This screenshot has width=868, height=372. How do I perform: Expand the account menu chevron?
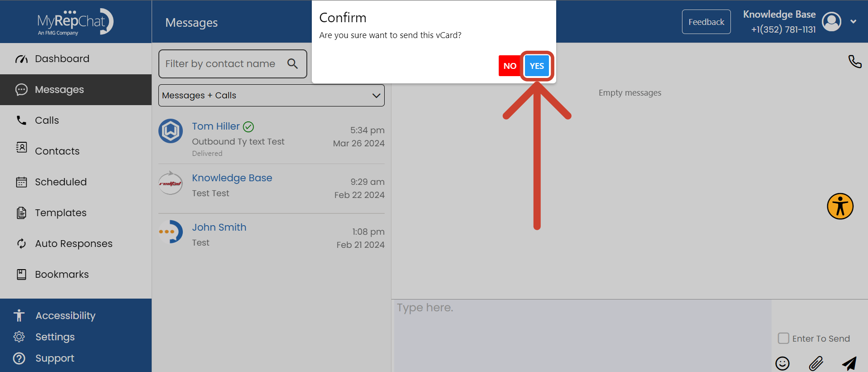[853, 22]
